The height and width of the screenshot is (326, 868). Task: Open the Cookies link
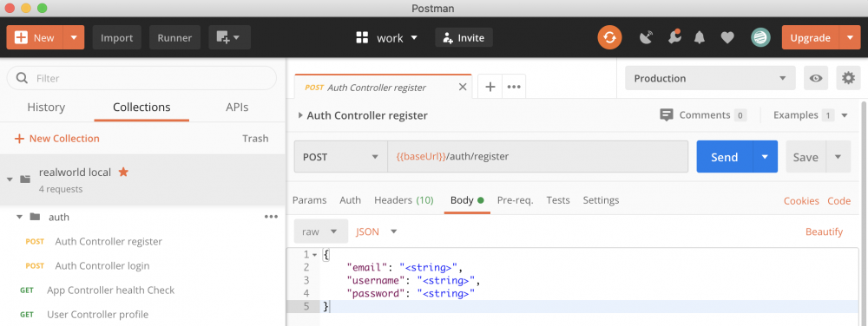pyautogui.click(x=801, y=200)
